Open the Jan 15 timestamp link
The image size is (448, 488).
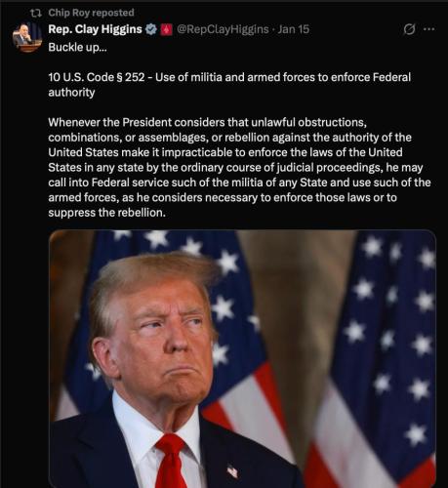(294, 29)
